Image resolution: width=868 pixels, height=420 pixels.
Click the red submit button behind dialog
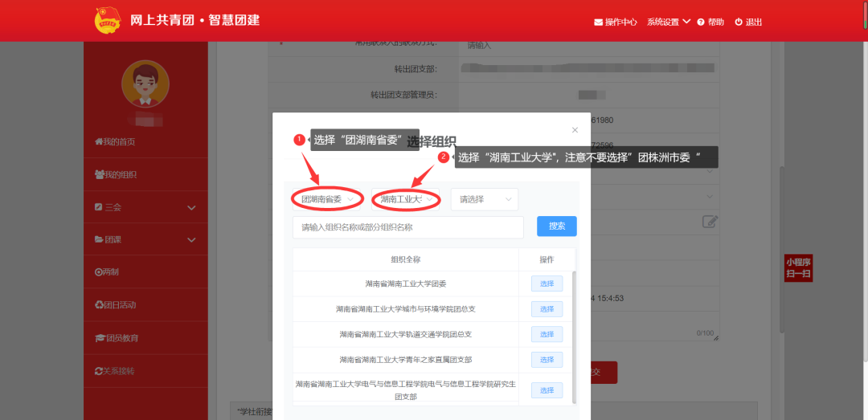pyautogui.click(x=604, y=373)
